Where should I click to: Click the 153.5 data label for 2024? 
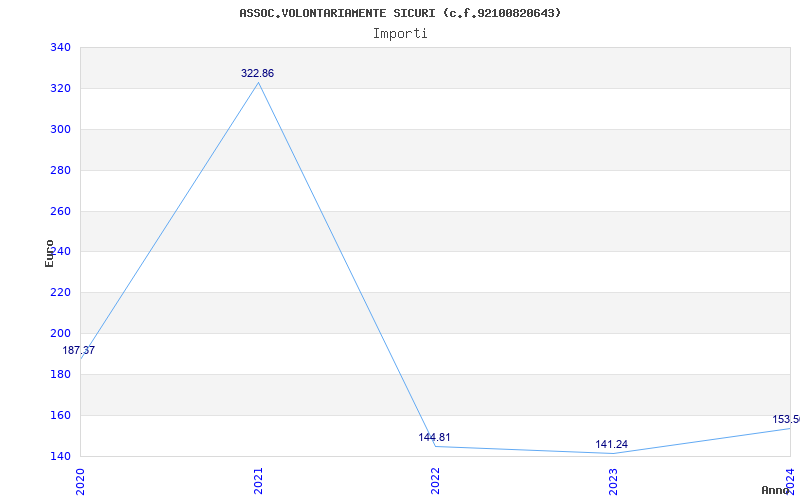(786, 419)
